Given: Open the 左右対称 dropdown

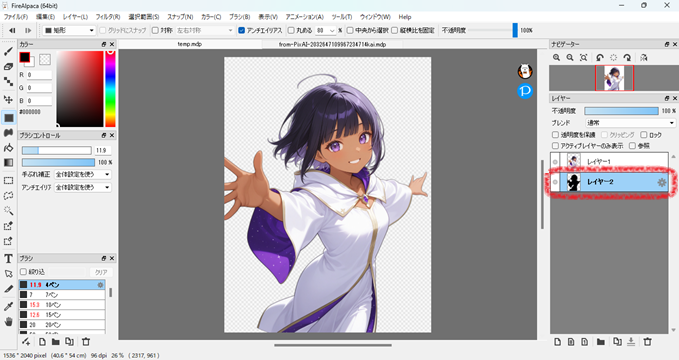Looking at the screenshot, I should [205, 30].
